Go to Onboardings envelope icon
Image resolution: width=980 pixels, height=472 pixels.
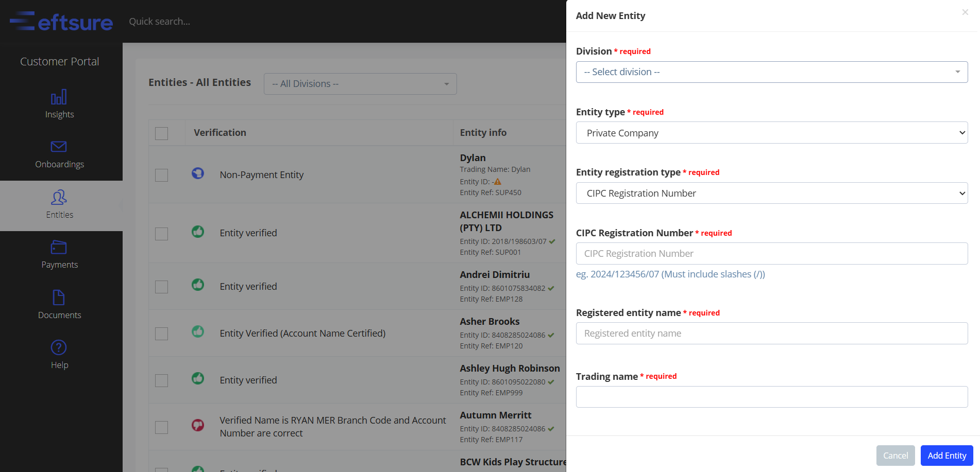[59, 147]
